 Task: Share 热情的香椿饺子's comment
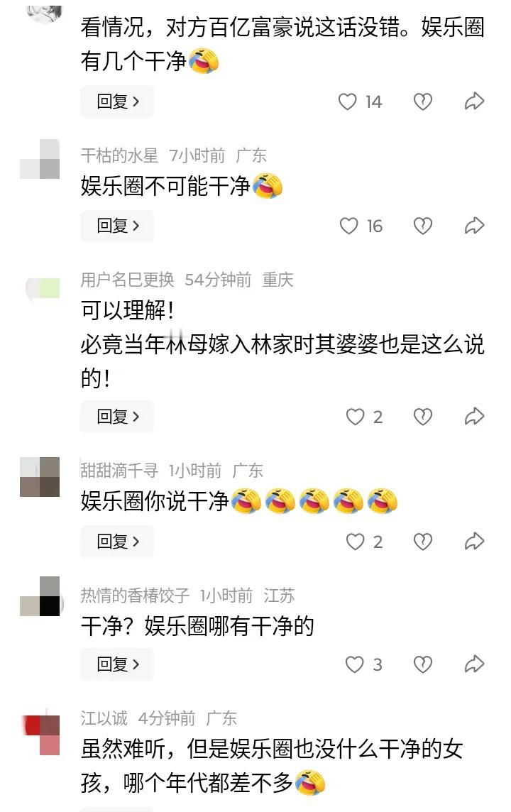tap(474, 664)
